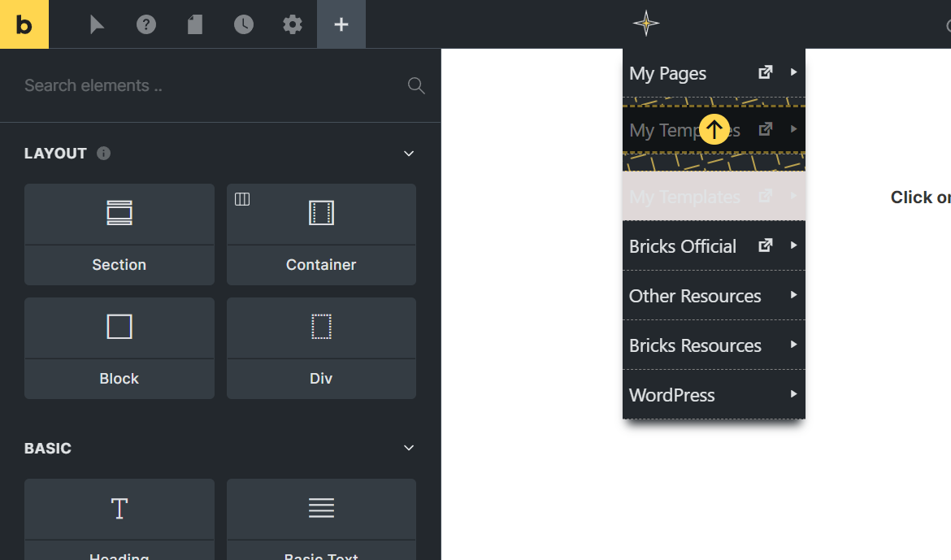Show Layout info icon tooltip
The image size is (951, 560).
tap(104, 154)
